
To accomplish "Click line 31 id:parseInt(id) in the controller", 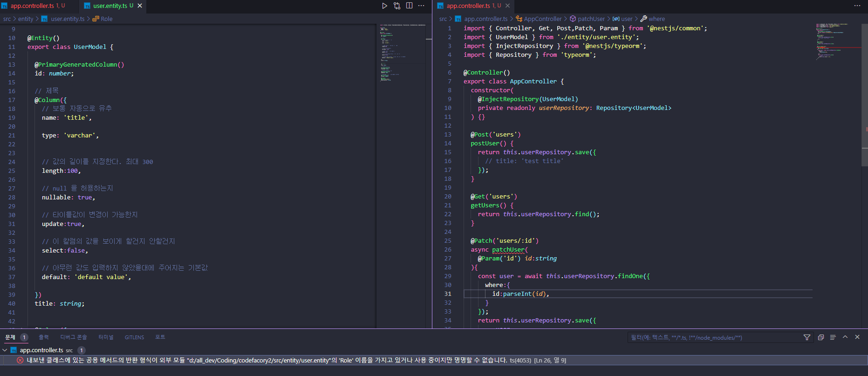I will click(520, 294).
